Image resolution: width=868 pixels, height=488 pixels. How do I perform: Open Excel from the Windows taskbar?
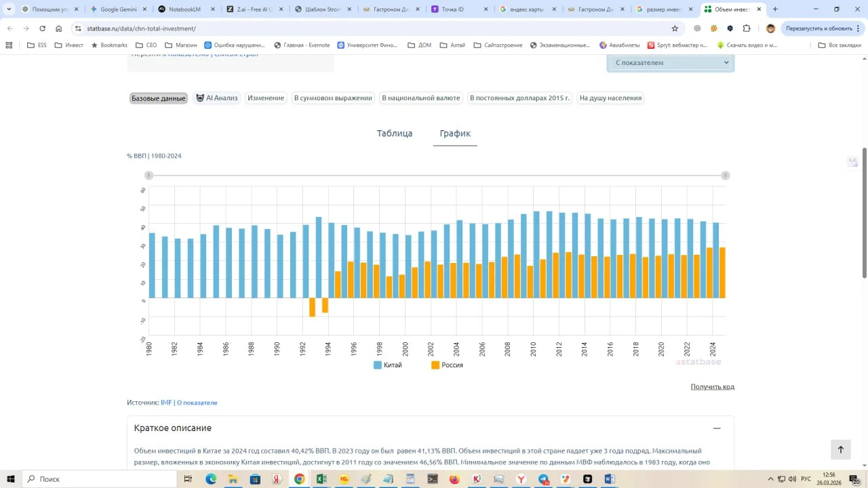(x=321, y=479)
